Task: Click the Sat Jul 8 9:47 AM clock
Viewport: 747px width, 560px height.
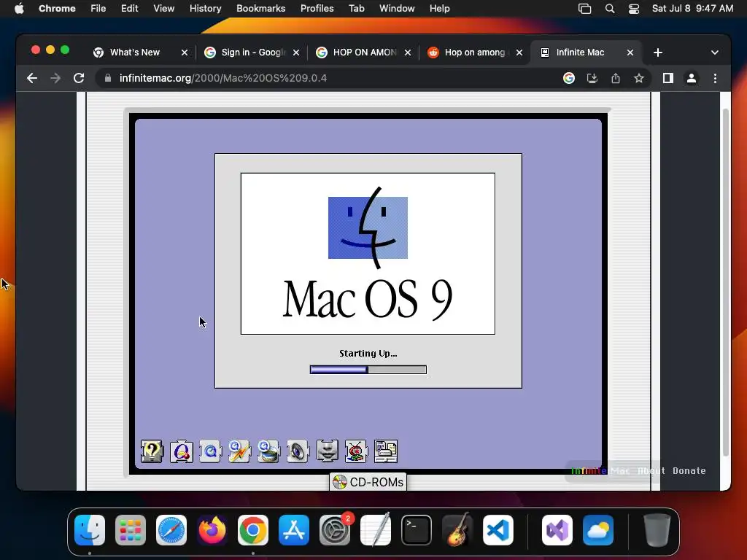Action: tap(692, 9)
